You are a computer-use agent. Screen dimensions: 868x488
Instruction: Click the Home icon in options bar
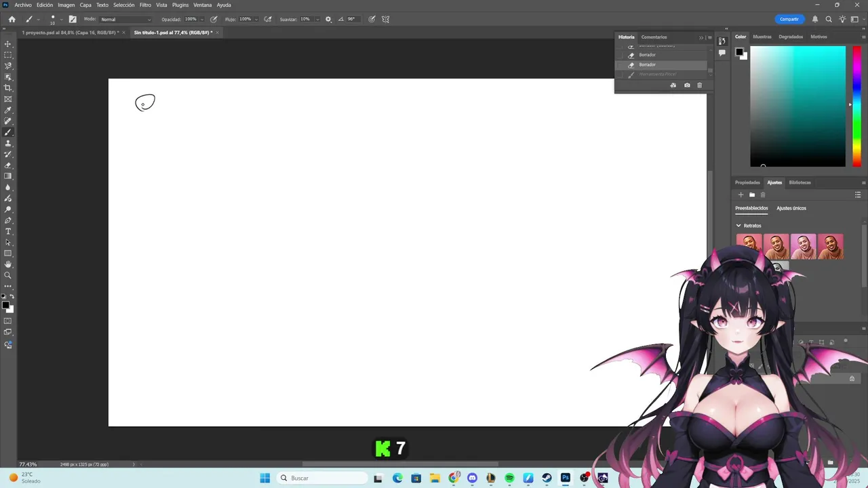(12, 19)
